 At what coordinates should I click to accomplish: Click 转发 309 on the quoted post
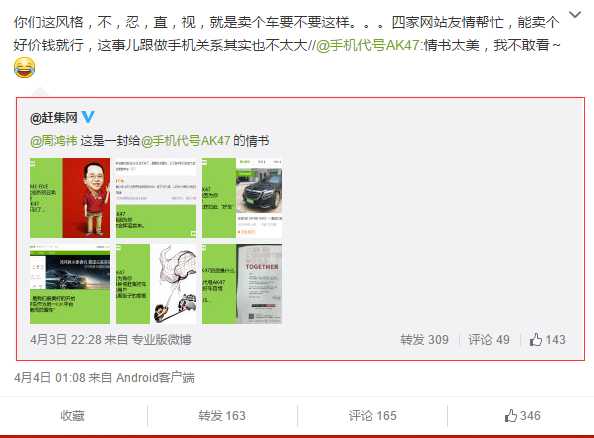point(424,339)
